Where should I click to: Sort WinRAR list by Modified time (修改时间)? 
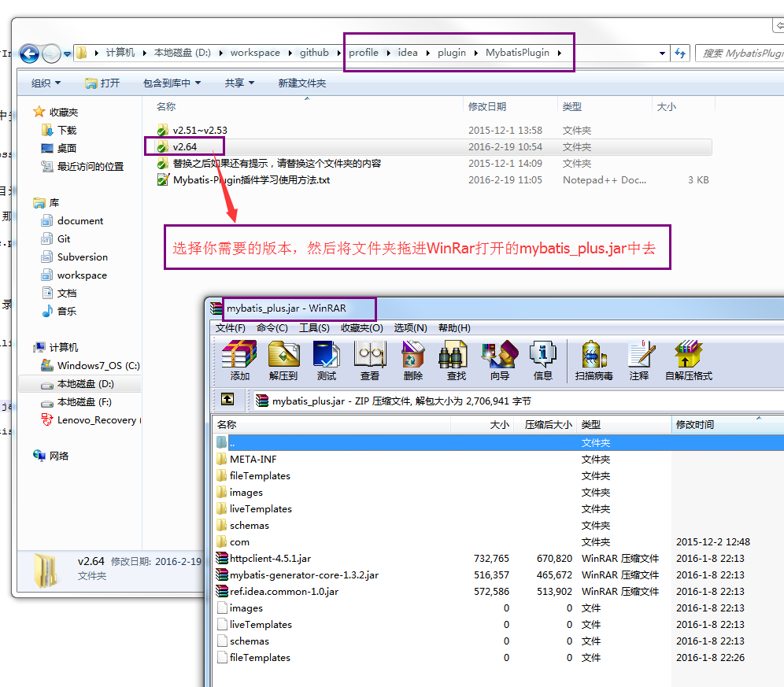[727, 424]
